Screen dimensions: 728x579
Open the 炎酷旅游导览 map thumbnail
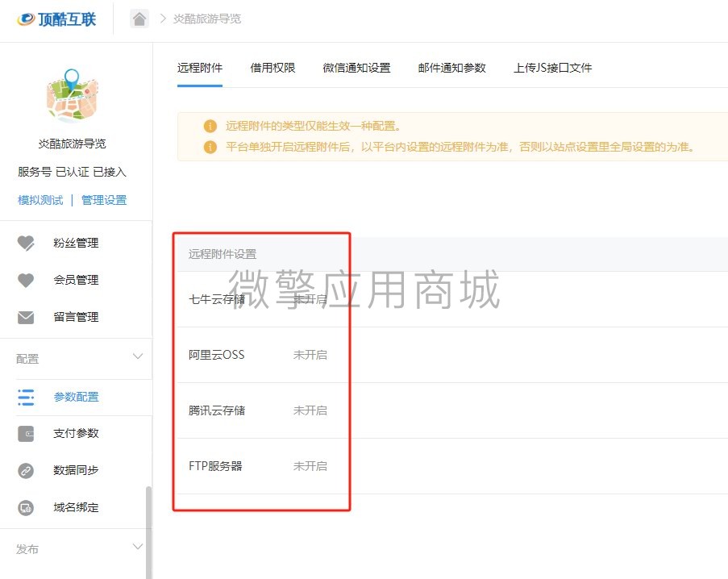[x=72, y=96]
